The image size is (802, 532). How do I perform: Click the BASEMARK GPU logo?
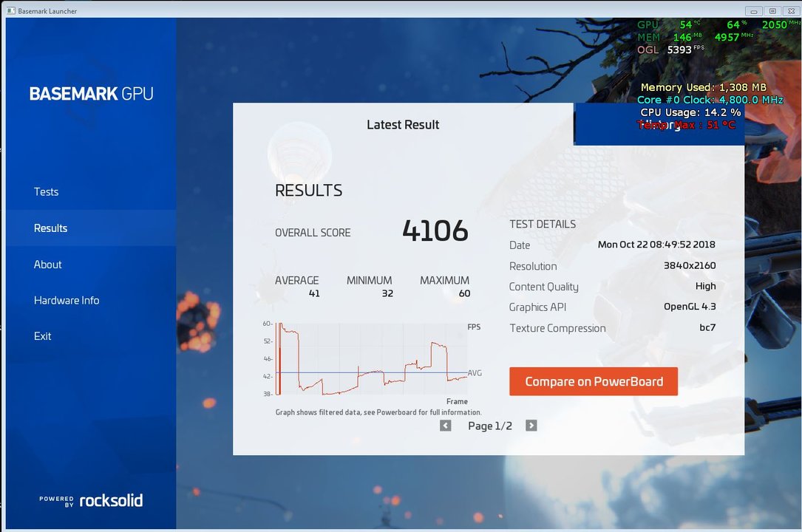pyautogui.click(x=91, y=94)
